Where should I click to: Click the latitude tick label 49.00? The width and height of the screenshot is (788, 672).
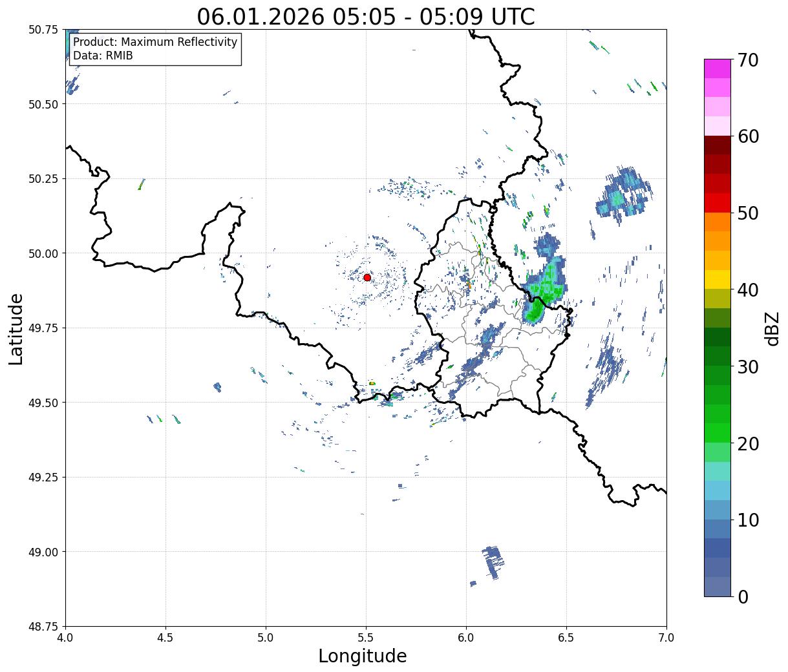[43, 552]
